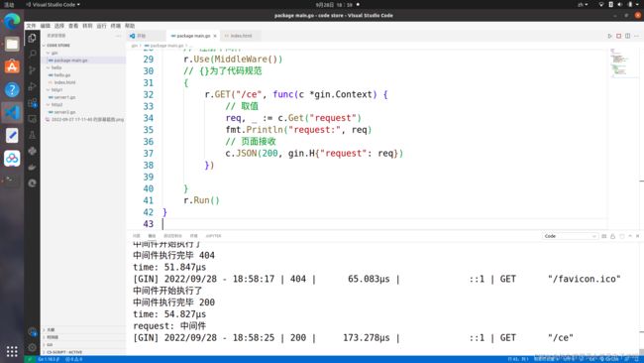Open the 帮助 menu
644x363 pixels.
(x=130, y=26)
